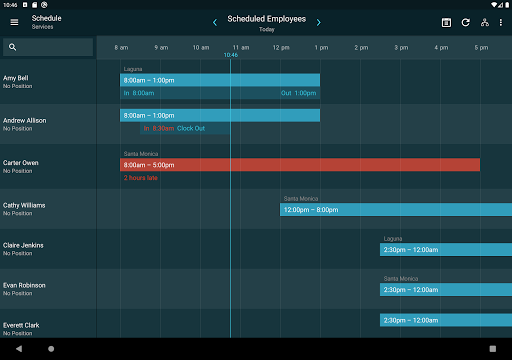Image resolution: width=512 pixels, height=360 pixels.
Task: Tap the recent apps square button
Action: [493, 349]
